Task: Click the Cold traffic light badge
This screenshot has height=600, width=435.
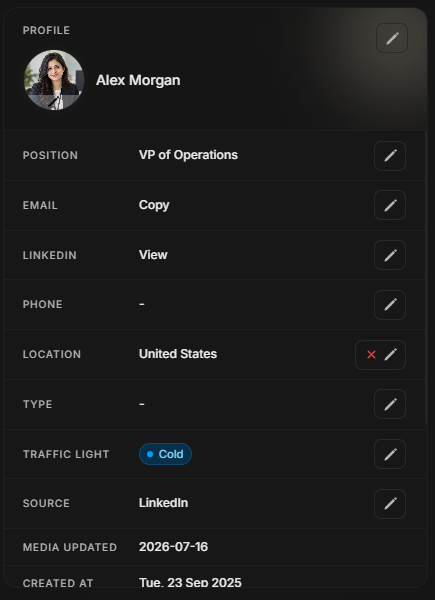Action: click(165, 454)
